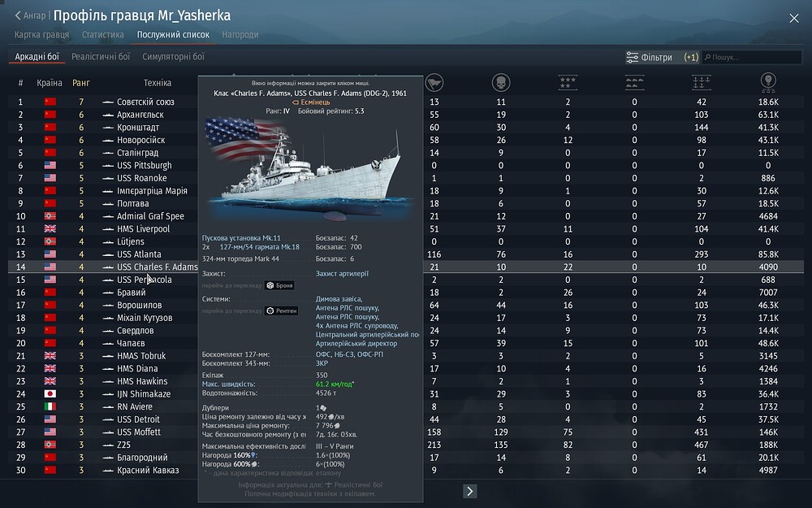Screen dimensions: 812x508
Task: Sort by the stars column icon
Action: pos(568,82)
